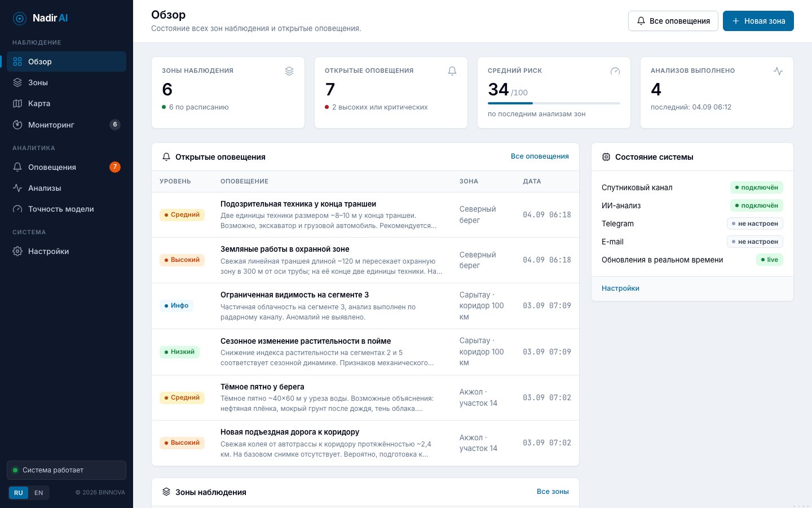Click the layers icon on Зоны наблюдения card

pyautogui.click(x=289, y=71)
